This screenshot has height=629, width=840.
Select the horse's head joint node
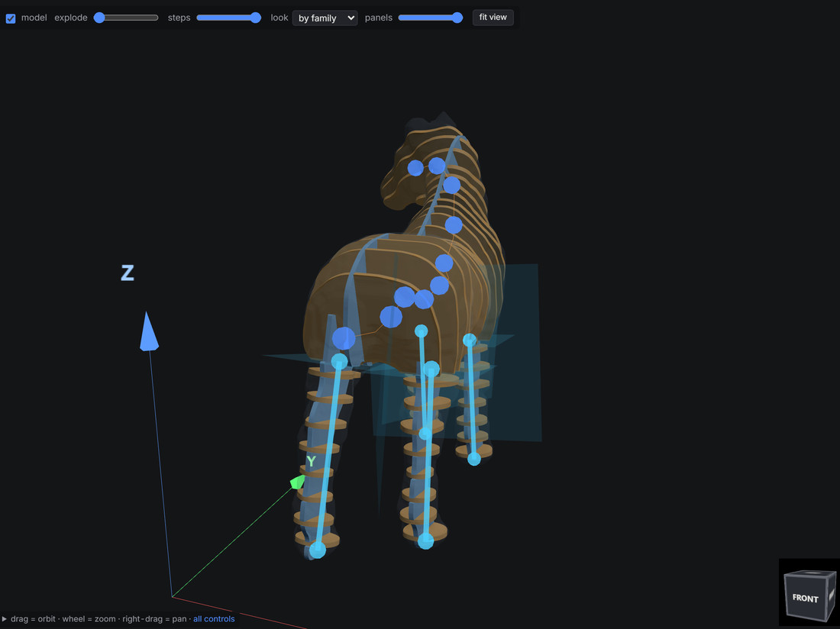(x=415, y=168)
